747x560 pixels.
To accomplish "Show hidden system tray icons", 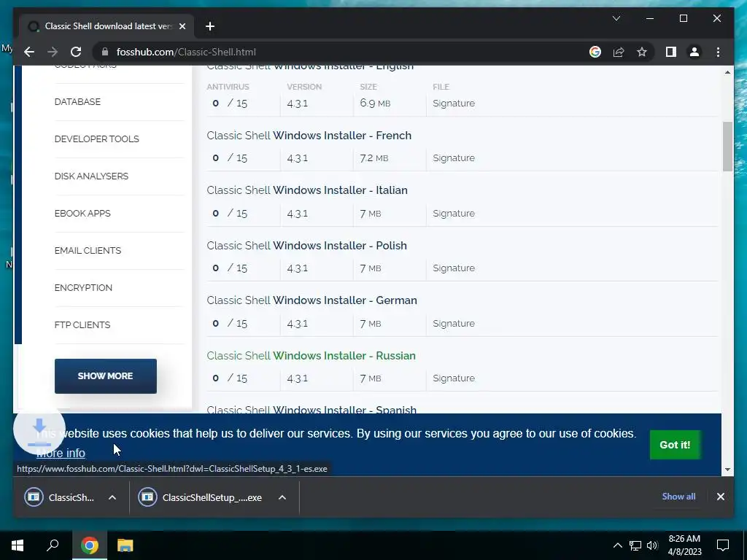I will coord(617,545).
